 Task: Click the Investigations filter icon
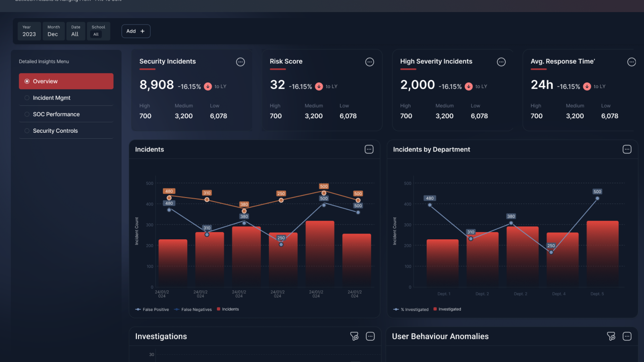tap(354, 336)
